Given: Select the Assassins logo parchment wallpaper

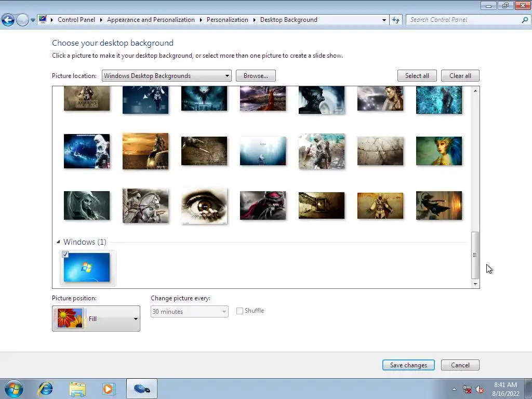Looking at the screenshot, I should click(87, 98).
